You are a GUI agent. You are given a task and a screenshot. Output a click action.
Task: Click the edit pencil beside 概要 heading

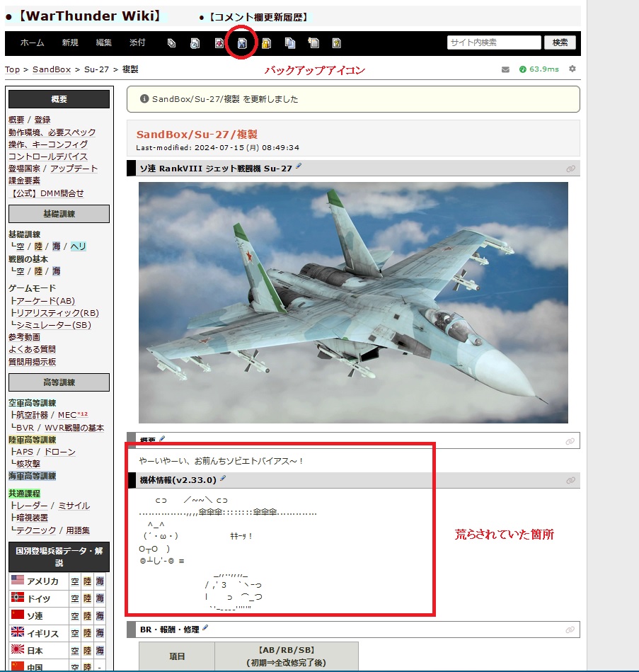[162, 438]
